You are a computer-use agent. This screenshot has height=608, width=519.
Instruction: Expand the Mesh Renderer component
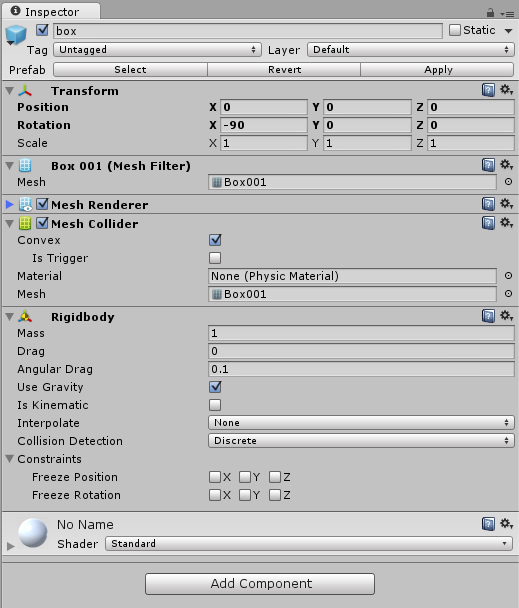point(10,204)
